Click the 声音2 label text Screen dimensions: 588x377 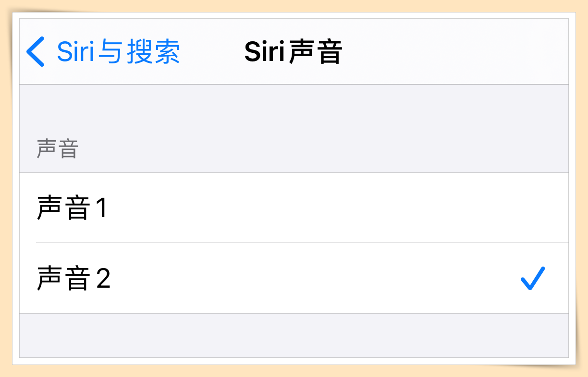pyautogui.click(x=73, y=279)
